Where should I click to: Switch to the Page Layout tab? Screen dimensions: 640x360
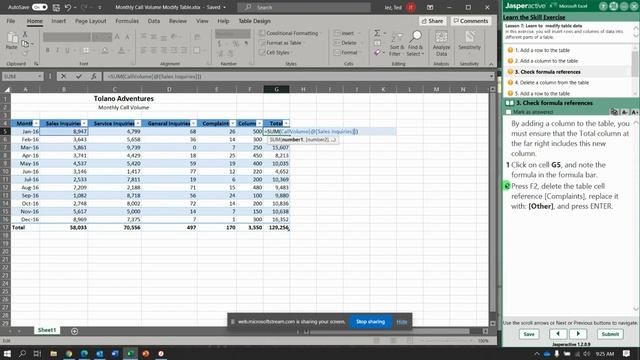[x=90, y=21]
